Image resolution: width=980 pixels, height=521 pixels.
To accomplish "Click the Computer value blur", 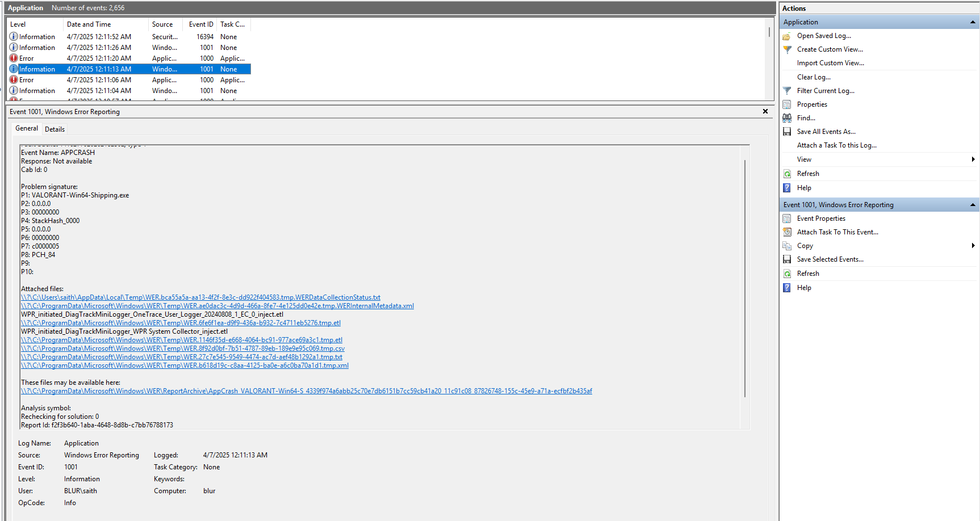I will coord(210,491).
